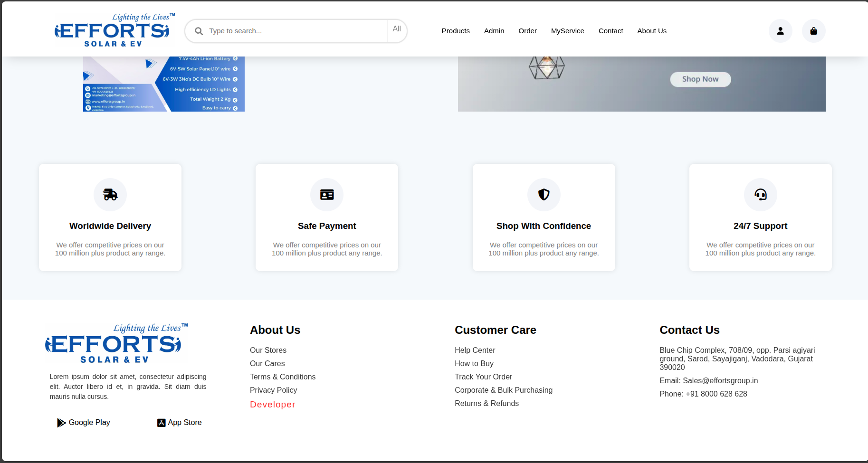Click the 24/7 Support headset icon
Viewport: 868px width, 463px height.
coord(760,195)
